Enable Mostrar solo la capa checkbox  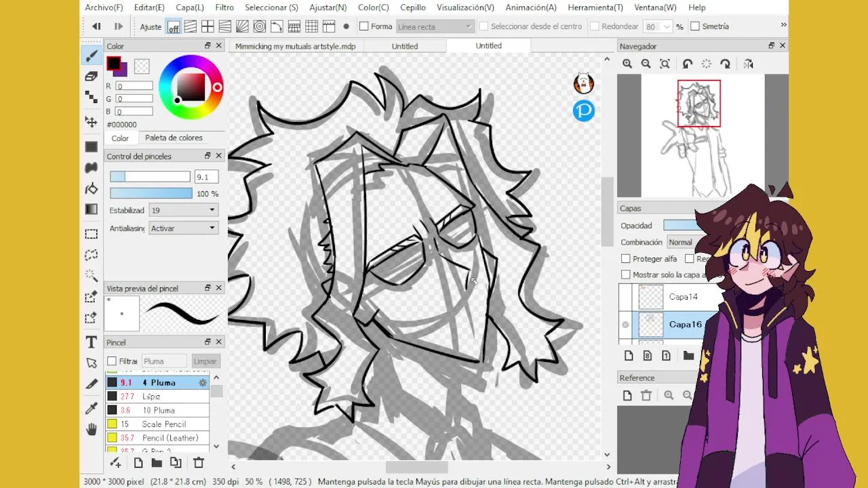click(626, 274)
